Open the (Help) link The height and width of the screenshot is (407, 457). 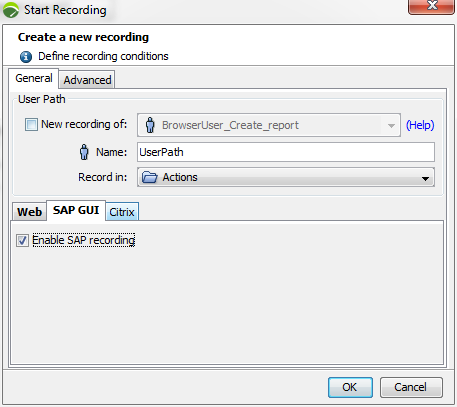(420, 125)
